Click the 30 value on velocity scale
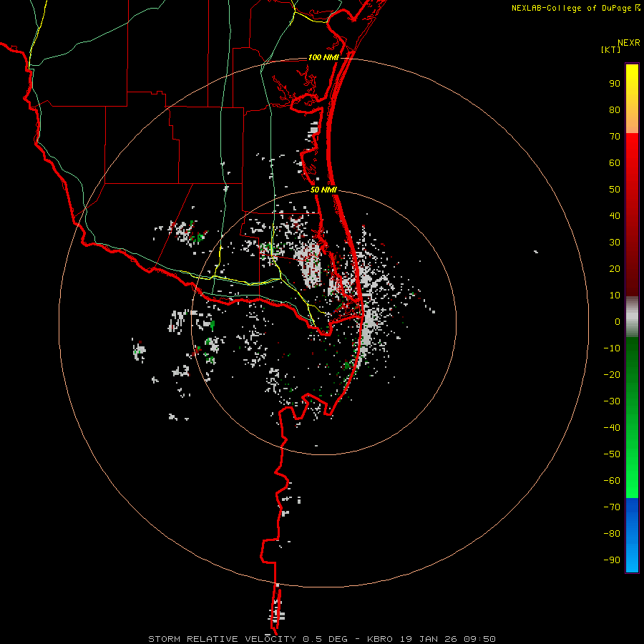 pyautogui.click(x=615, y=243)
